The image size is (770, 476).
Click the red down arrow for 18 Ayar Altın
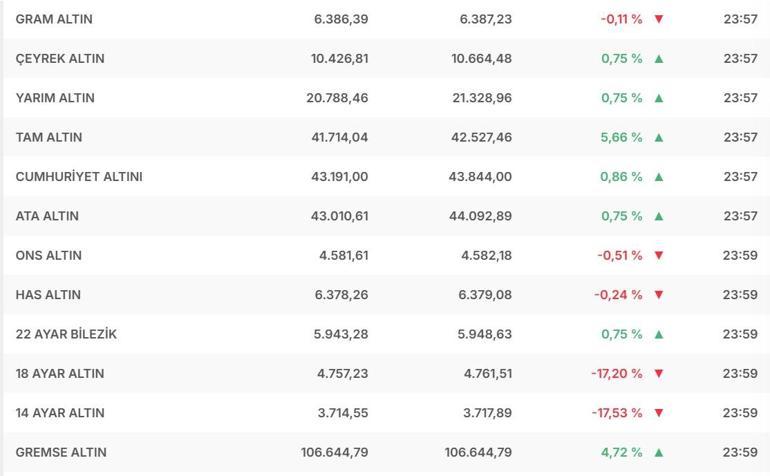tap(659, 374)
